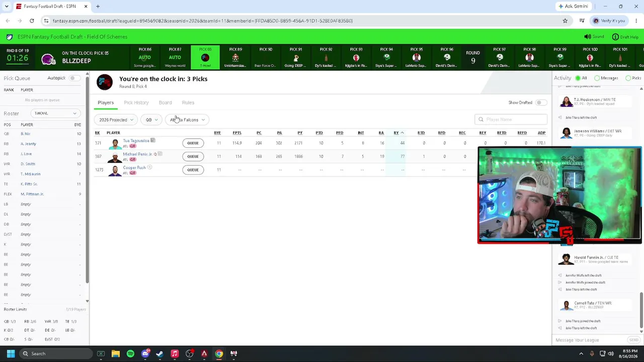
Task: Click the webcam video overlay
Action: tap(559, 196)
